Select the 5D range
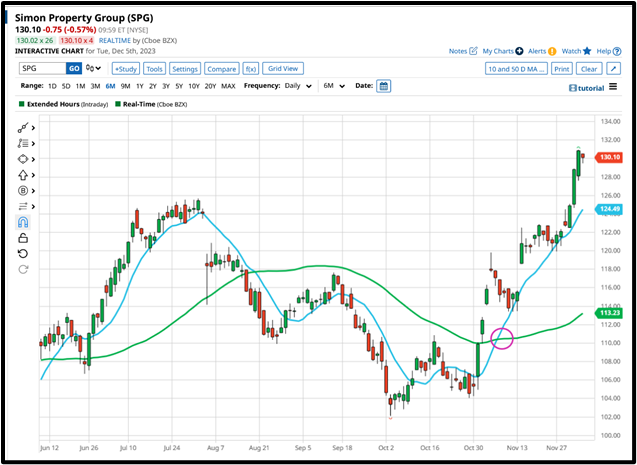The width and height of the screenshot is (637, 465). [x=66, y=86]
